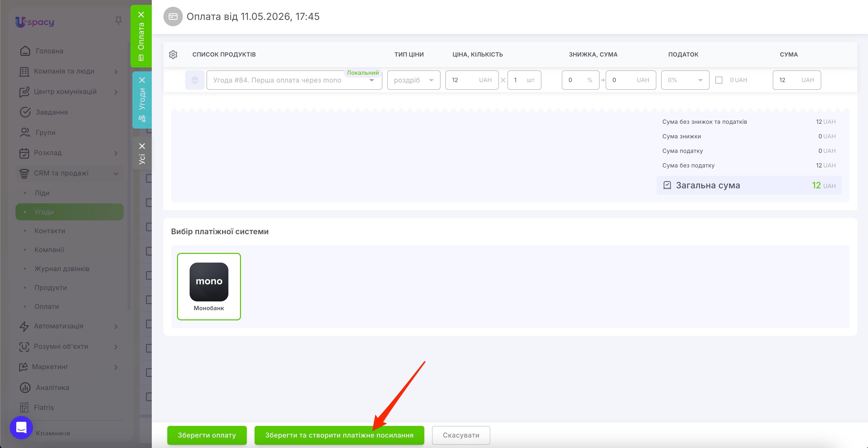Image resolution: width=868 pixels, height=448 pixels.
Task: Click the CRM та продажі stack icon
Action: point(24,173)
